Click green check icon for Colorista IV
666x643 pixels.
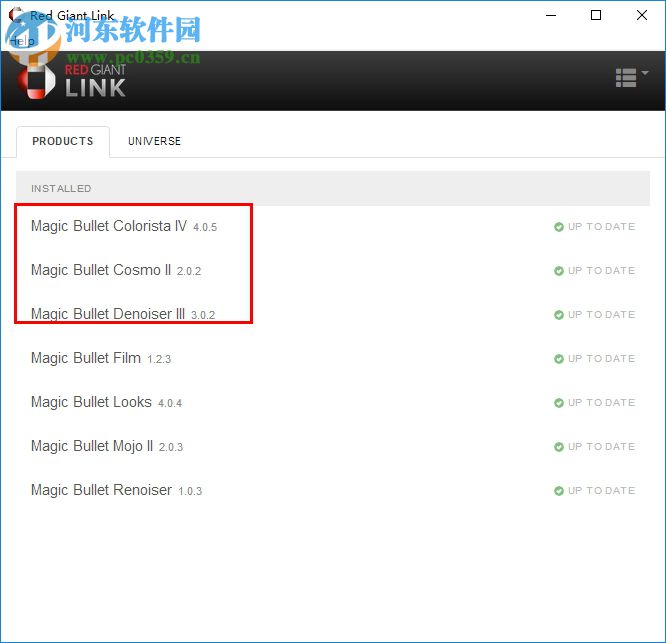pyautogui.click(x=559, y=227)
